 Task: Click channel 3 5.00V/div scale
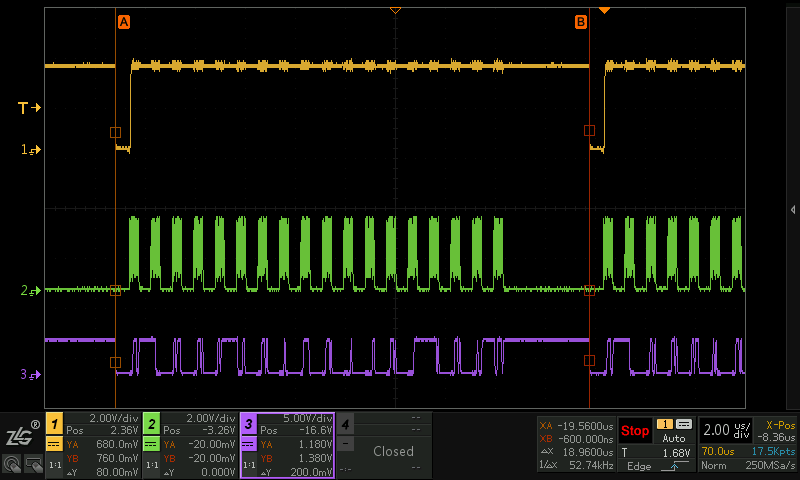(308, 418)
